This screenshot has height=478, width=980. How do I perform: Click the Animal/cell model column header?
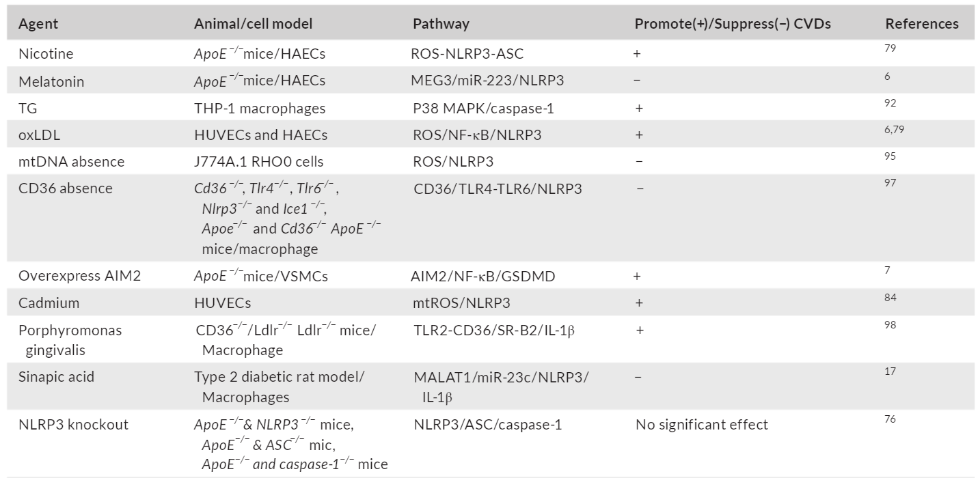pyautogui.click(x=253, y=24)
